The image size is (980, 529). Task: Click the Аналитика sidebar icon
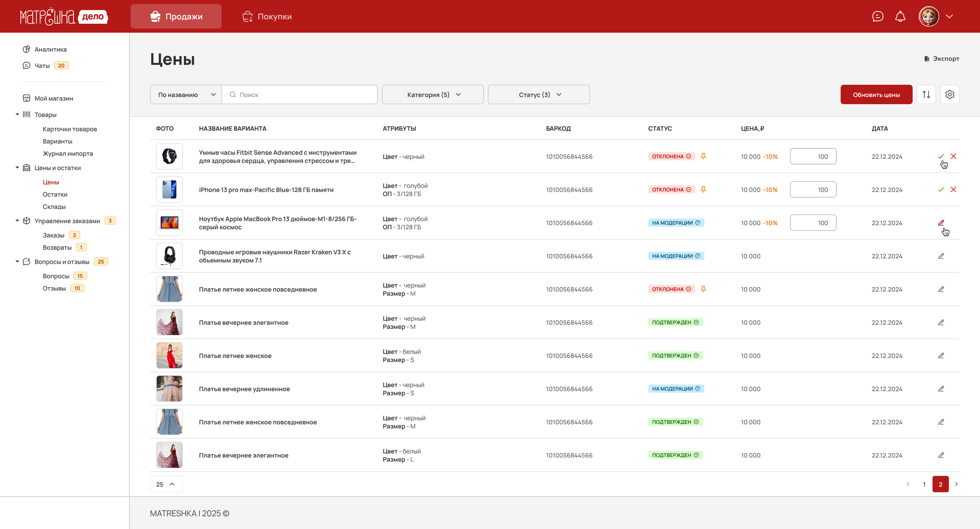(x=27, y=49)
